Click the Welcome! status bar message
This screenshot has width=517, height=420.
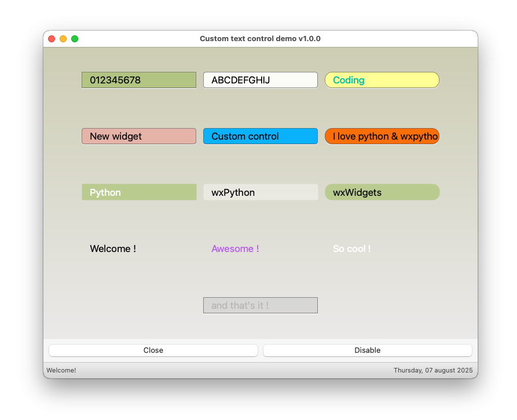click(x=61, y=370)
